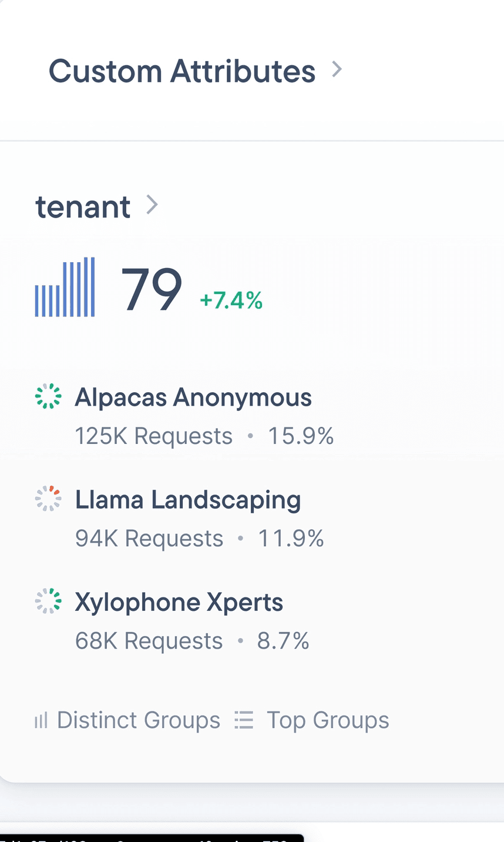Select the 125K Requests stat line

204,436
